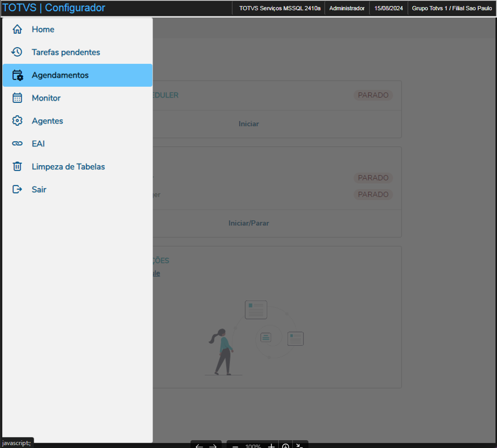Click the 100% zoom level indicator
497x448 pixels.
(x=253, y=446)
